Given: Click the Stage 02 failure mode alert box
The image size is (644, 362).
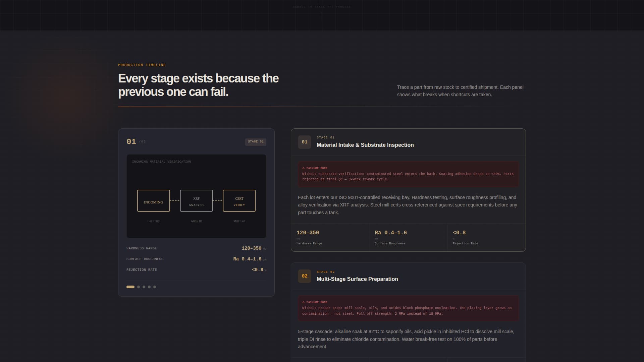Looking at the screenshot, I should pos(408,308).
